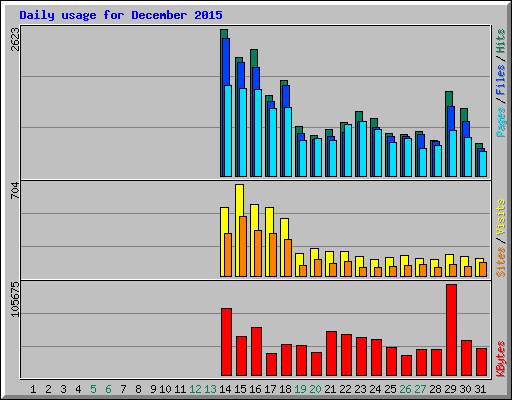Click the red KBytes bar for day 14
The width and height of the screenshot is (512, 400).
(226, 342)
